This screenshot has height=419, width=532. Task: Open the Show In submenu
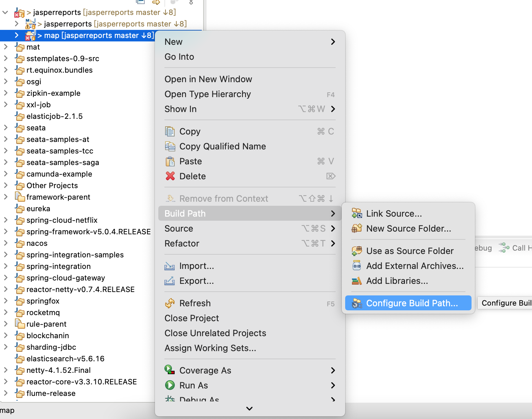[250, 109]
